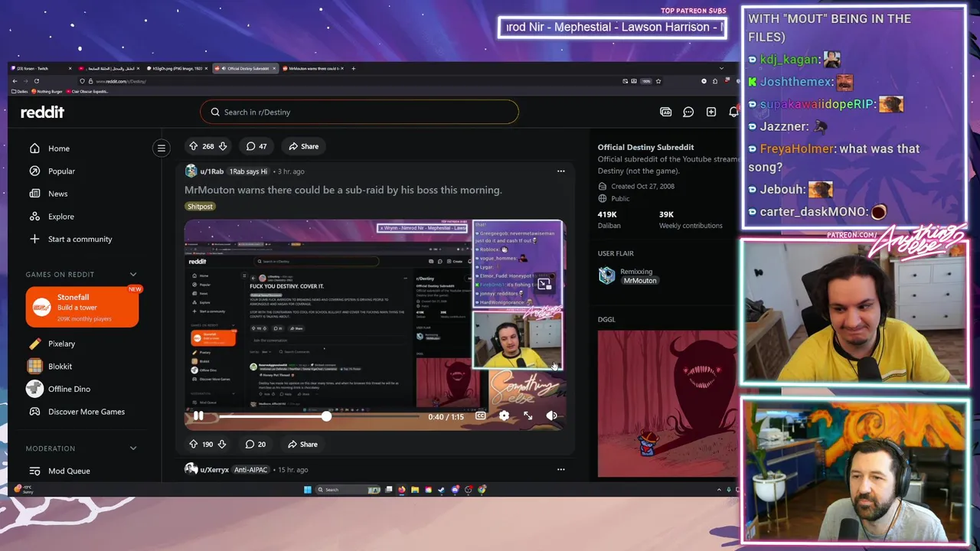
Task: Toggle video closed captions
Action: tap(480, 416)
